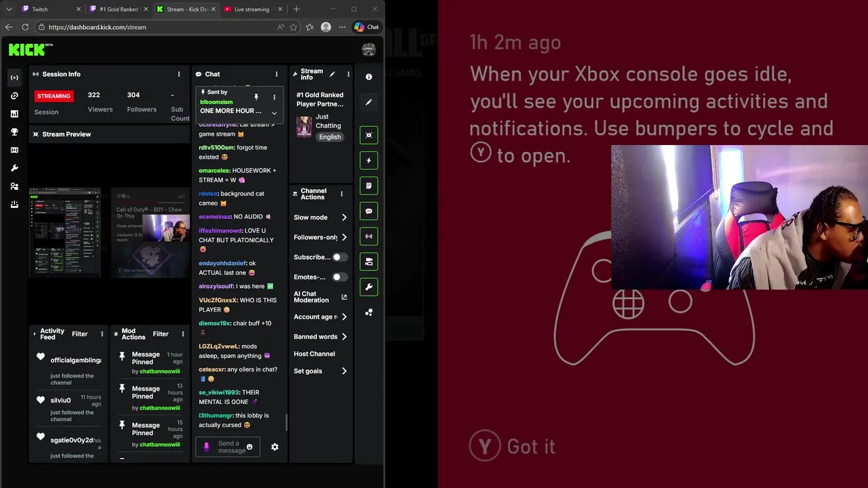Click the chat panel scrollbar
Viewport: 868px width, 488px height.
pyautogui.click(x=286, y=423)
